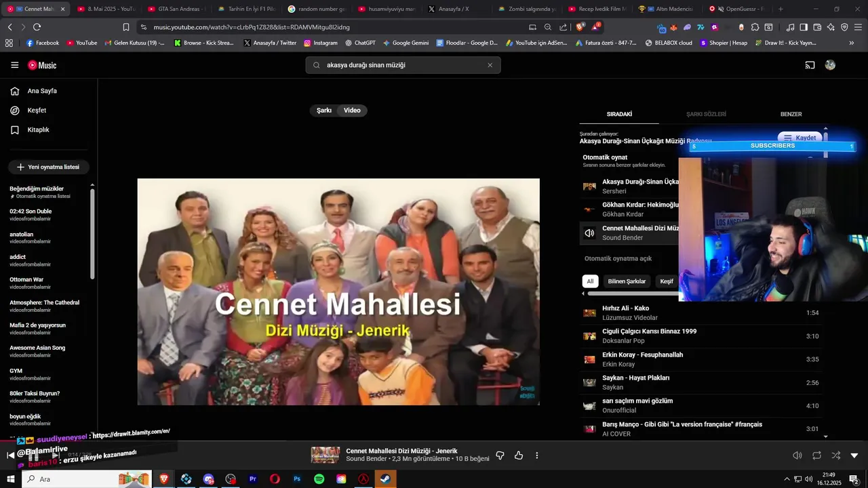Open the Brave Shields lion icon
Viewport: 868px width, 488px height.
580,27
